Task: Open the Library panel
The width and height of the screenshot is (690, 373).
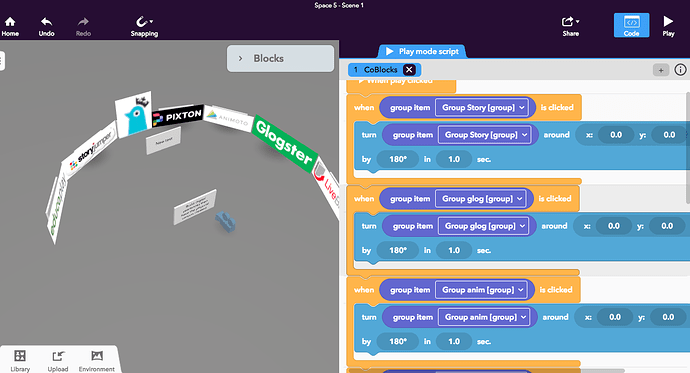Action: pyautogui.click(x=20, y=361)
